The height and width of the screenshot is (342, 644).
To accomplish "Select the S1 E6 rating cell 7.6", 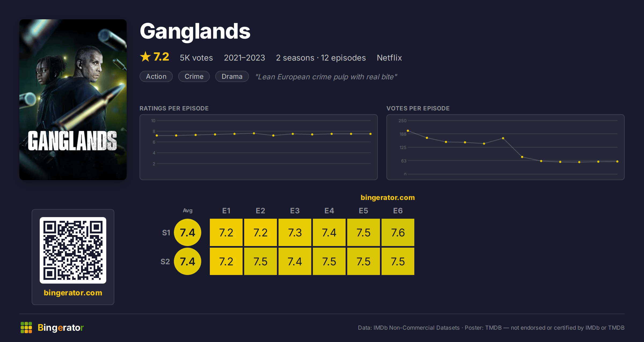I will [x=398, y=232].
